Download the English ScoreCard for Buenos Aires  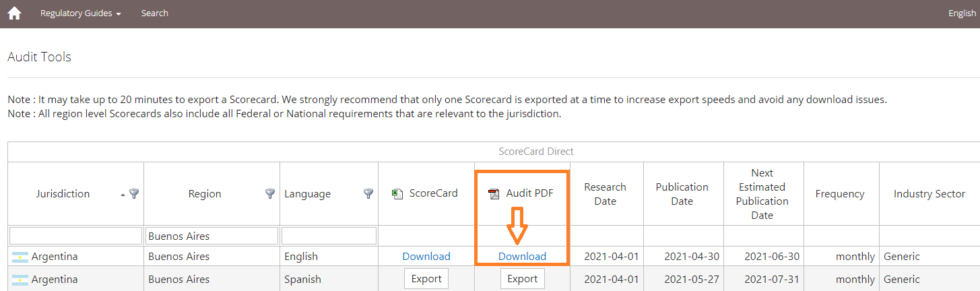tap(426, 256)
